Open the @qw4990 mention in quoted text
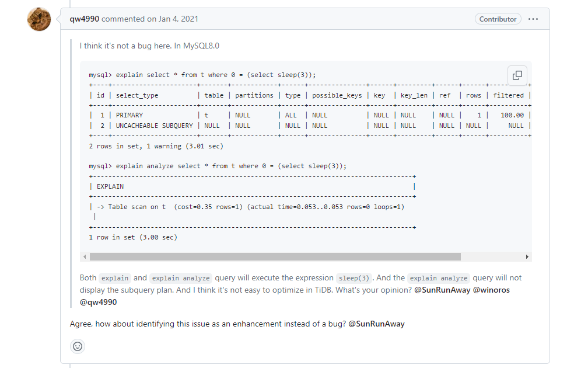Screen dimensions: 588x368 tap(98, 302)
